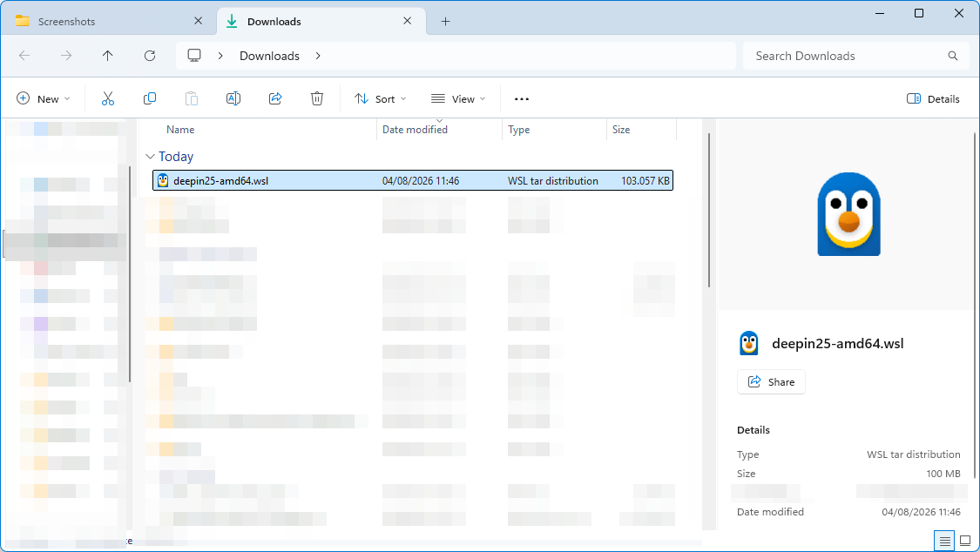The width and height of the screenshot is (980, 552).
Task: Click the penguin icon of deepin25-amd64.wsl row
Action: (163, 180)
